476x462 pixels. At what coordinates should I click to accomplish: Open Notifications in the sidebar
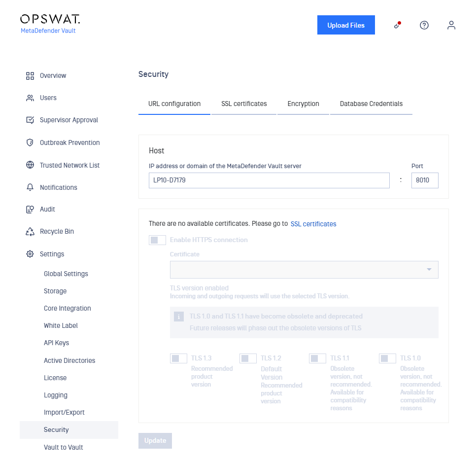click(x=58, y=187)
